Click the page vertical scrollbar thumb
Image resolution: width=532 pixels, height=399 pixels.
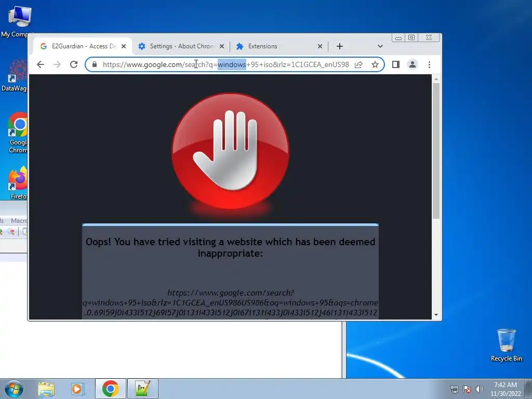click(436, 151)
